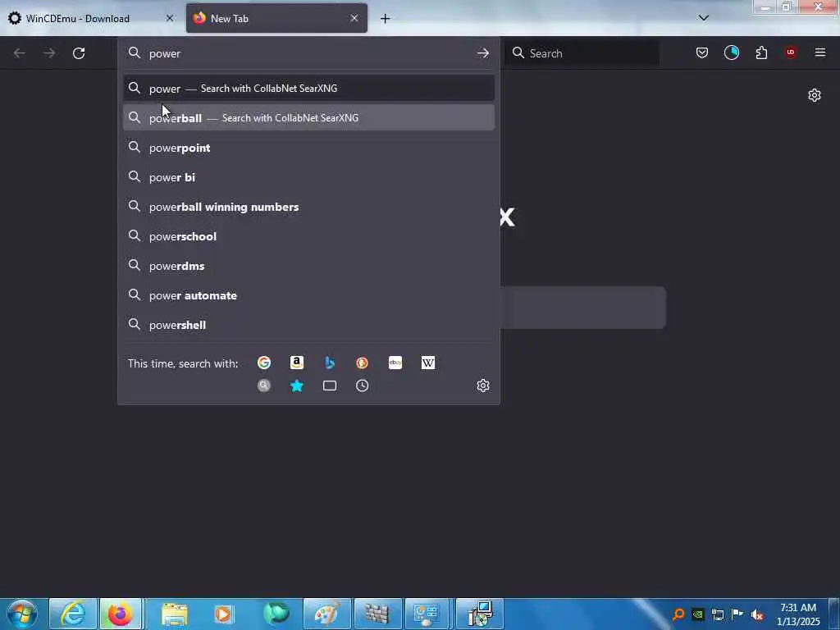The image size is (840, 630).
Task: Click new tab page search field
Action: (583, 308)
